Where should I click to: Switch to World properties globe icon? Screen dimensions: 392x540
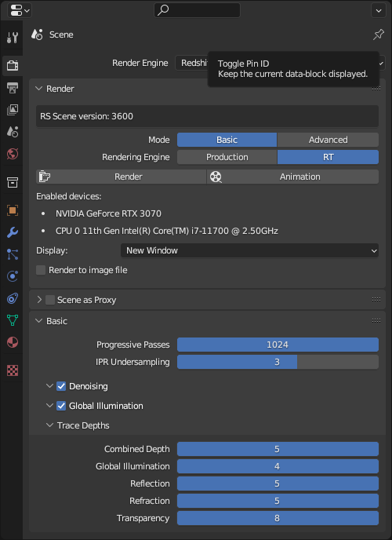[x=13, y=154]
